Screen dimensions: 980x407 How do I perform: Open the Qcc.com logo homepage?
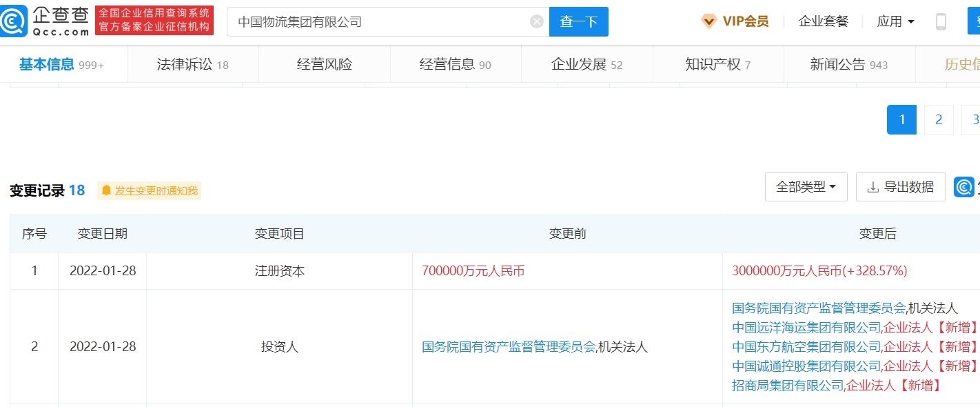click(45, 21)
